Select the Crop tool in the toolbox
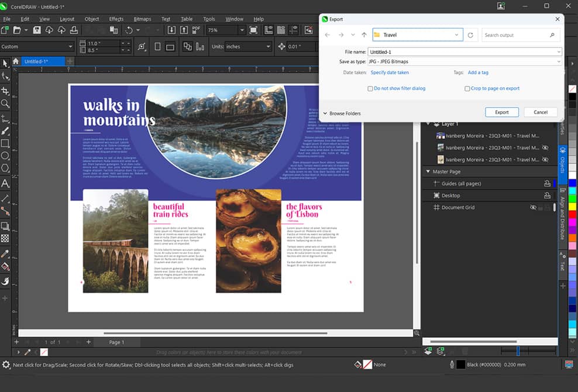Screen dimensions: 578x392 tap(5, 91)
